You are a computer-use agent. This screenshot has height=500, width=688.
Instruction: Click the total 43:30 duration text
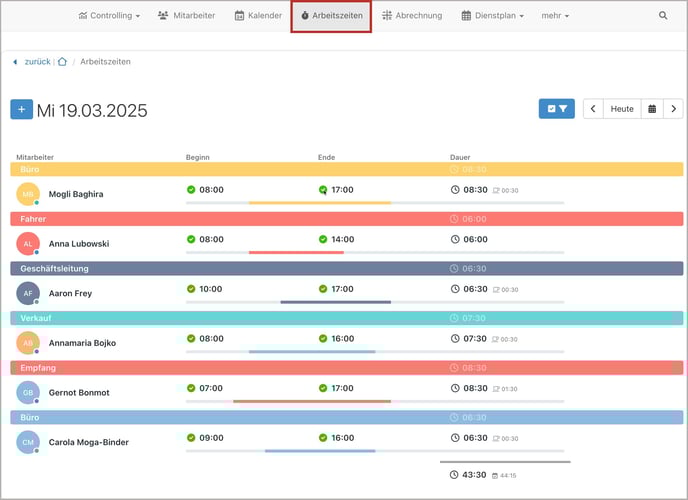click(x=474, y=475)
